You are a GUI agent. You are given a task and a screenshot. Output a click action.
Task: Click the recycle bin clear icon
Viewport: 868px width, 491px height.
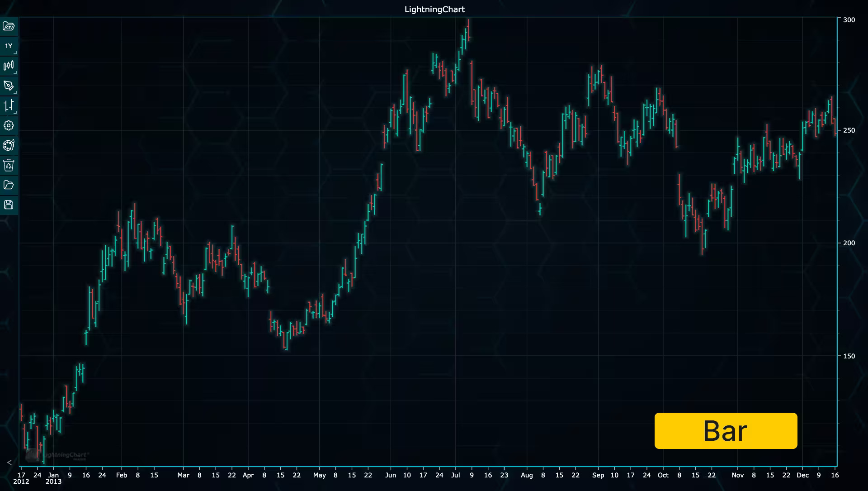click(x=9, y=165)
